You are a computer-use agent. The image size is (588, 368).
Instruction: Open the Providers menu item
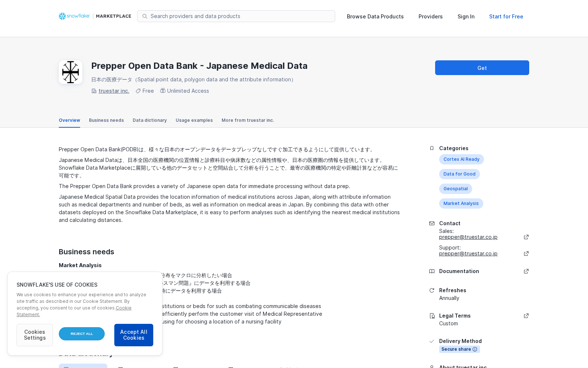point(430,17)
